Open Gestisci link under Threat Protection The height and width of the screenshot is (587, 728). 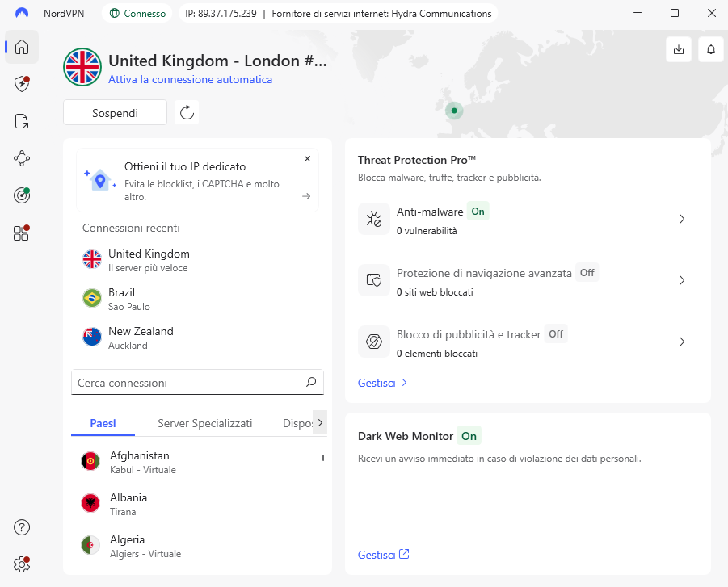click(382, 383)
